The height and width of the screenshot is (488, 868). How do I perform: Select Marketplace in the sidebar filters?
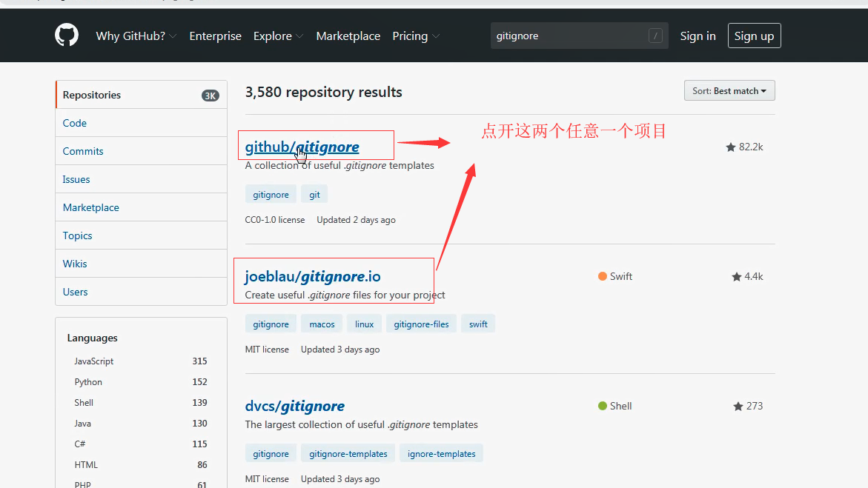pyautogui.click(x=141, y=207)
